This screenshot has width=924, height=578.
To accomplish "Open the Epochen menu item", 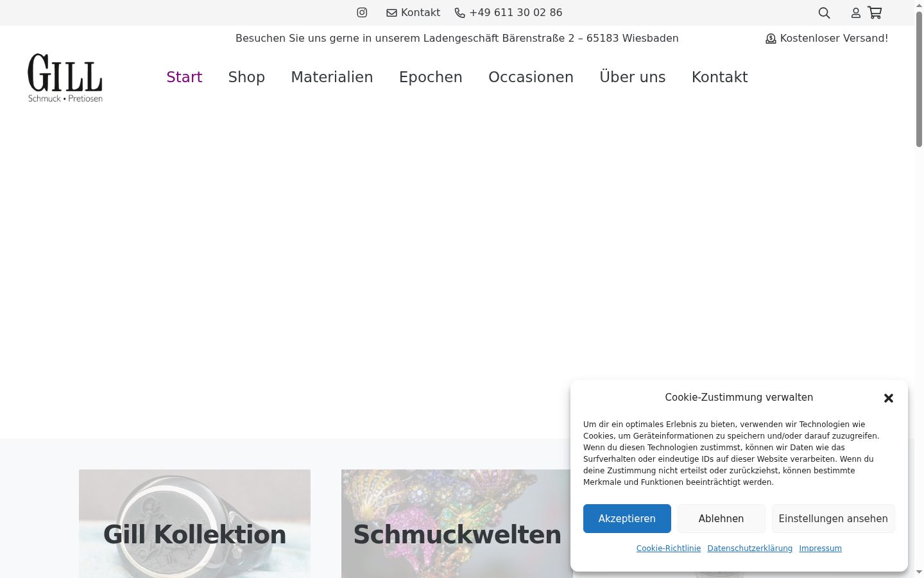I will click(431, 77).
